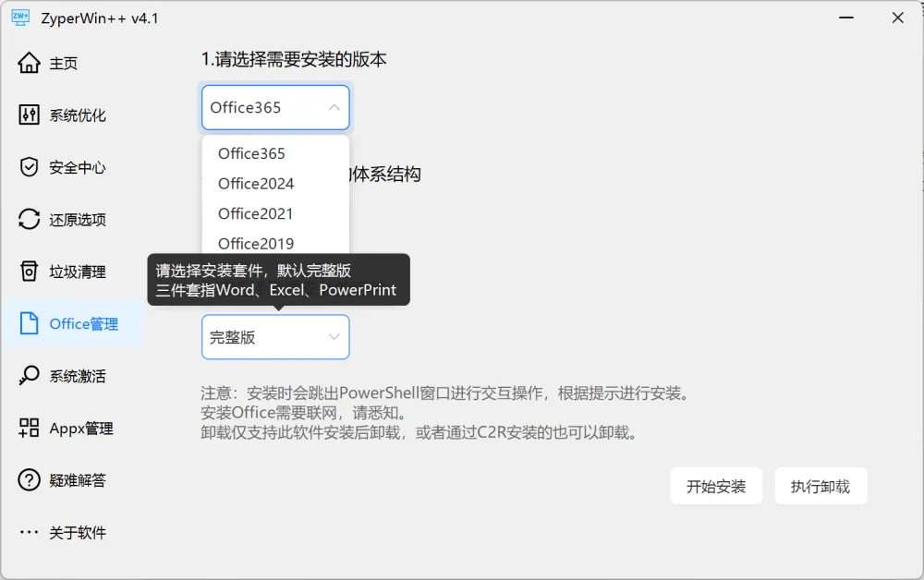Screen dimensions: 924x580
Task: Click the up chevron on version dropdown
Action: [334, 107]
